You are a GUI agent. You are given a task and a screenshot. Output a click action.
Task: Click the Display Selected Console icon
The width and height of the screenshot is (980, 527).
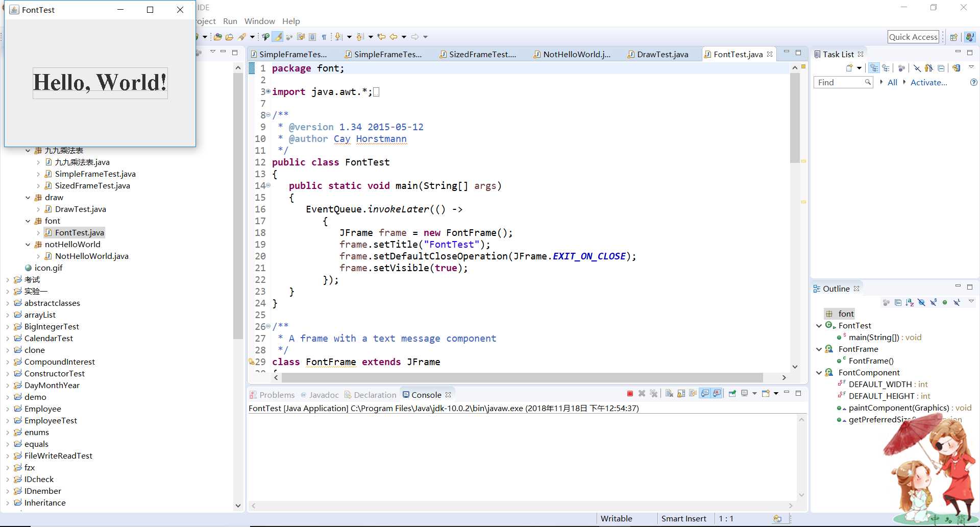click(x=745, y=393)
